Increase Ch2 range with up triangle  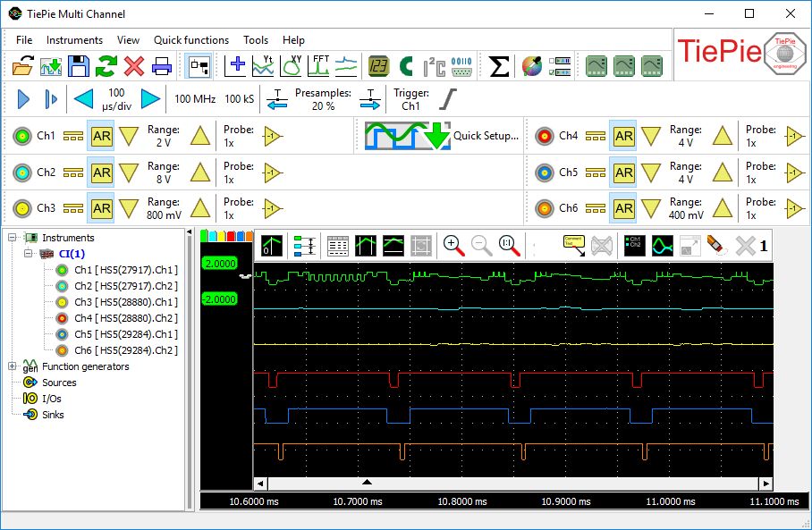(200, 172)
